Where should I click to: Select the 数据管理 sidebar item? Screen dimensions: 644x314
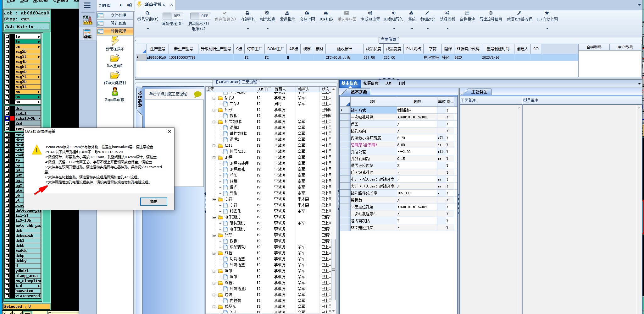115,31
